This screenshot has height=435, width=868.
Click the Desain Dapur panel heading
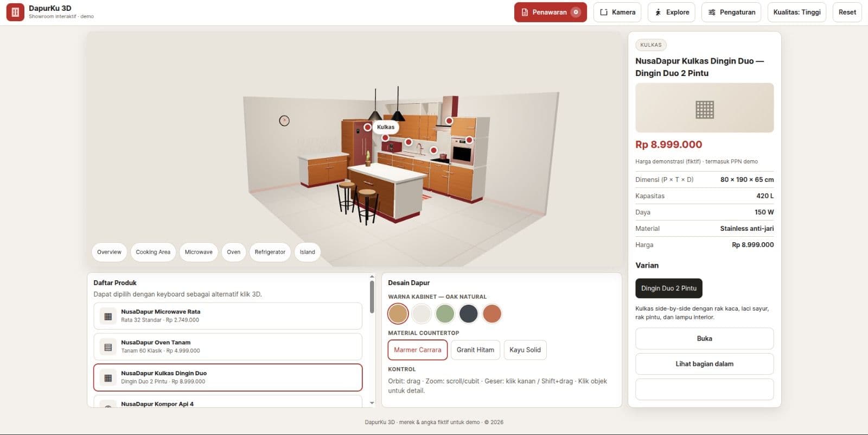[409, 283]
